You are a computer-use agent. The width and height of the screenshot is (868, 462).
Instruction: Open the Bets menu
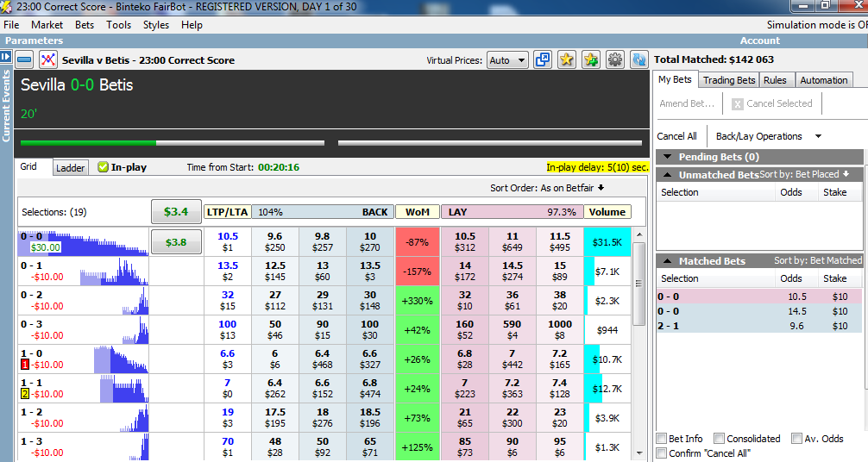pos(85,25)
